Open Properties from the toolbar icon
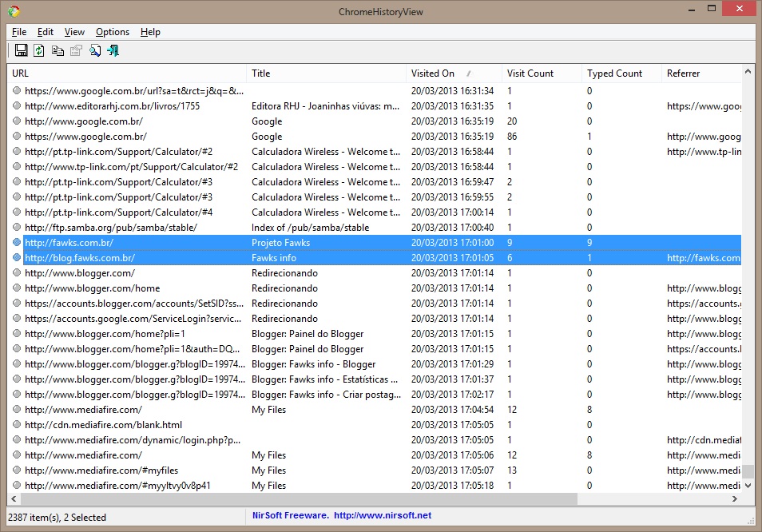Image resolution: width=762 pixels, height=532 pixels. click(76, 50)
